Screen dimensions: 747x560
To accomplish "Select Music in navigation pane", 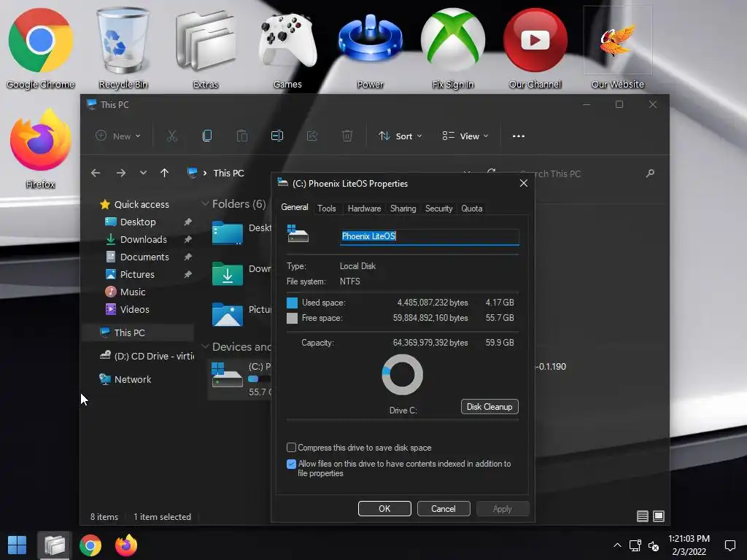I will click(x=133, y=292).
